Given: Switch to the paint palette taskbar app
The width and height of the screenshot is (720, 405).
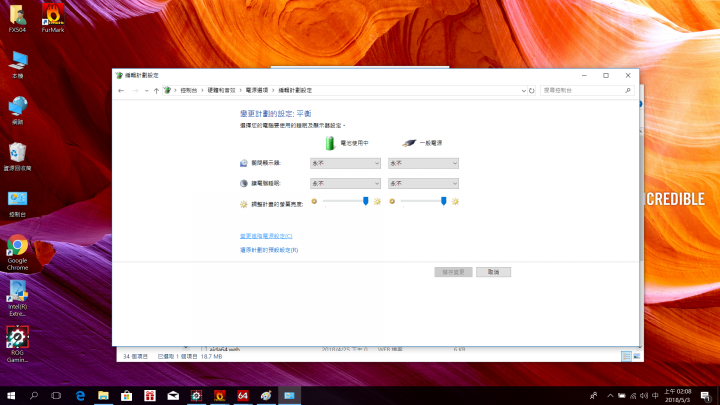Looking at the screenshot, I should (266, 395).
